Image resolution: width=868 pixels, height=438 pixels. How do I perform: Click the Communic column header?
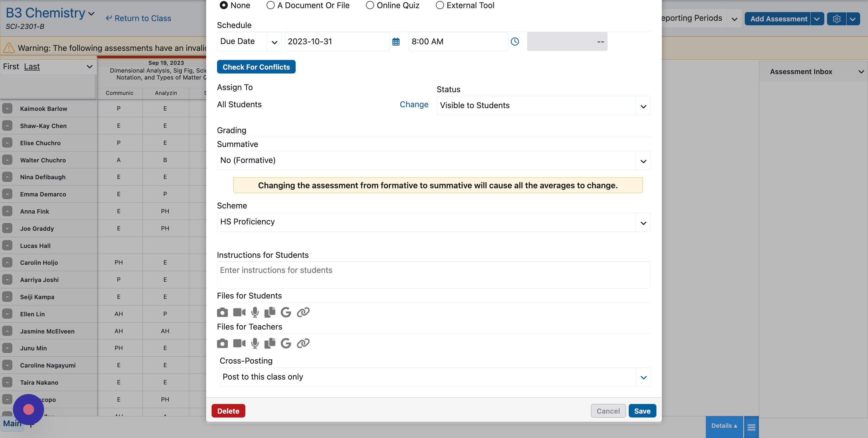click(x=120, y=93)
